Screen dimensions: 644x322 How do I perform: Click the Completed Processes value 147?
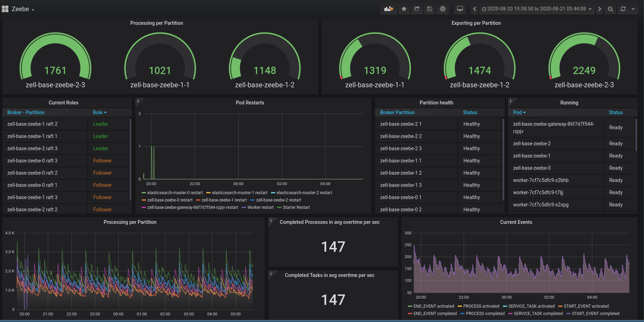tap(333, 247)
